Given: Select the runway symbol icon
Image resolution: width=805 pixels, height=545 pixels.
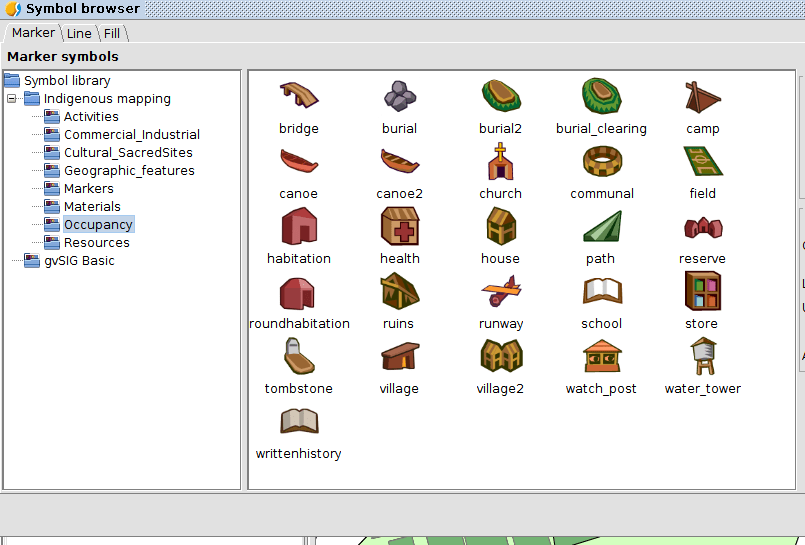Looking at the screenshot, I should [x=500, y=292].
